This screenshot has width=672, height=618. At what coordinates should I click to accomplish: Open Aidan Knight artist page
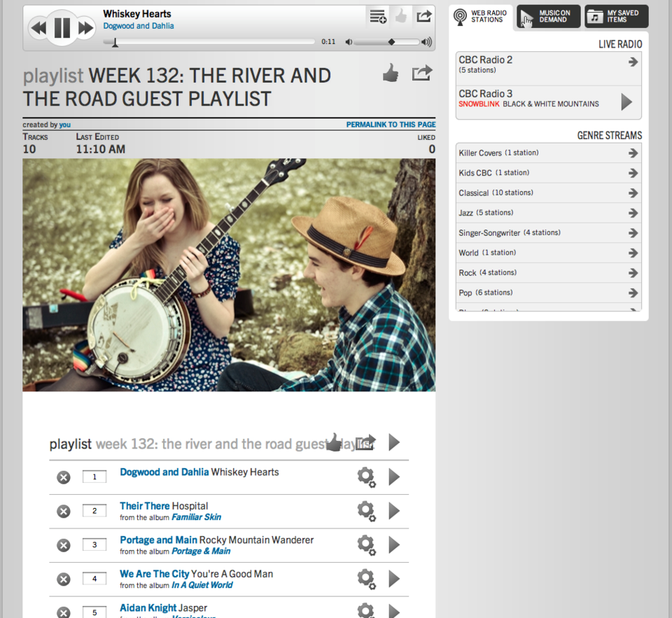pyautogui.click(x=148, y=608)
